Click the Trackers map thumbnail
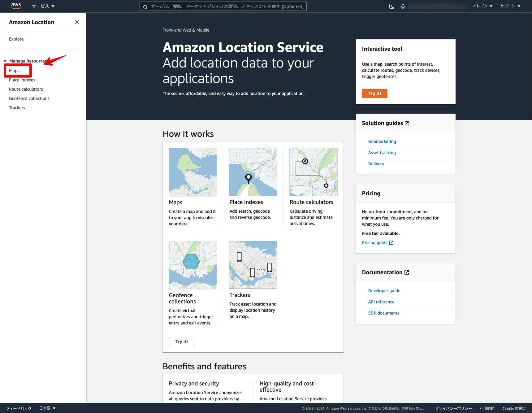This screenshot has height=413, width=532. [253, 265]
